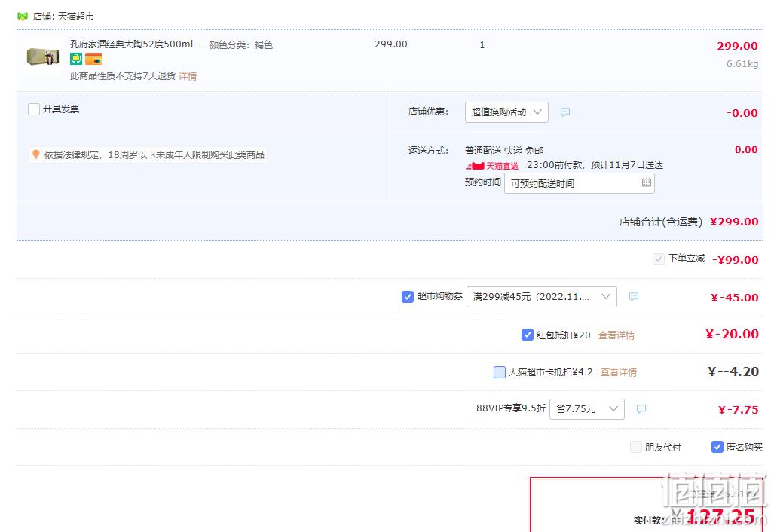Click the comment icon beside 省7.75元 dropdown

click(x=641, y=409)
